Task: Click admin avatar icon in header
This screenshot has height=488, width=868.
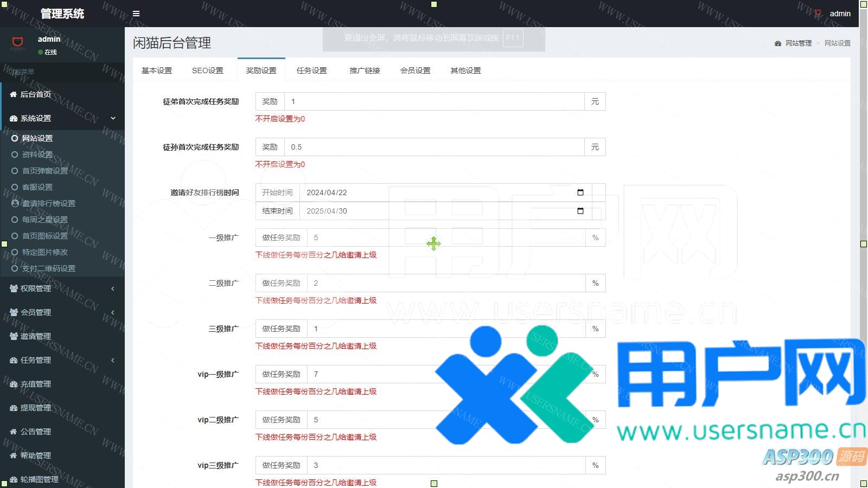Action: click(x=818, y=14)
